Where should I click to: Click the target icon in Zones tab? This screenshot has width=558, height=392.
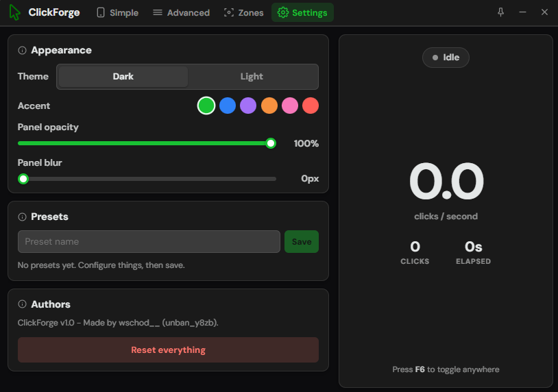[x=228, y=12]
